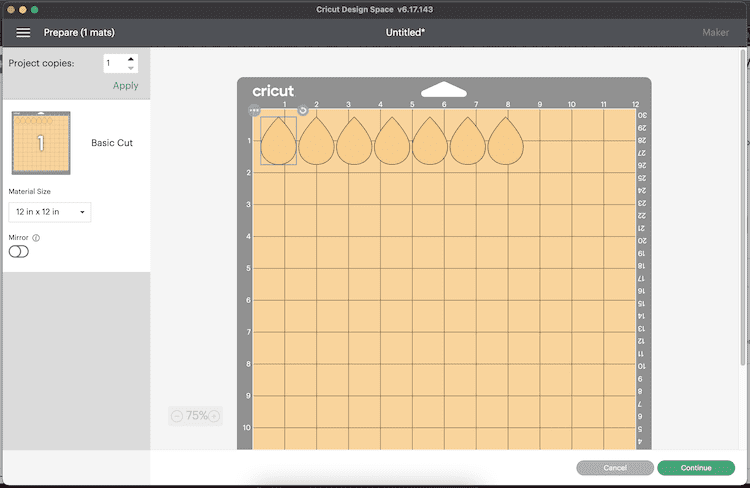Click the 75% zoom level text
Image resolution: width=750 pixels, height=488 pixels.
[196, 415]
